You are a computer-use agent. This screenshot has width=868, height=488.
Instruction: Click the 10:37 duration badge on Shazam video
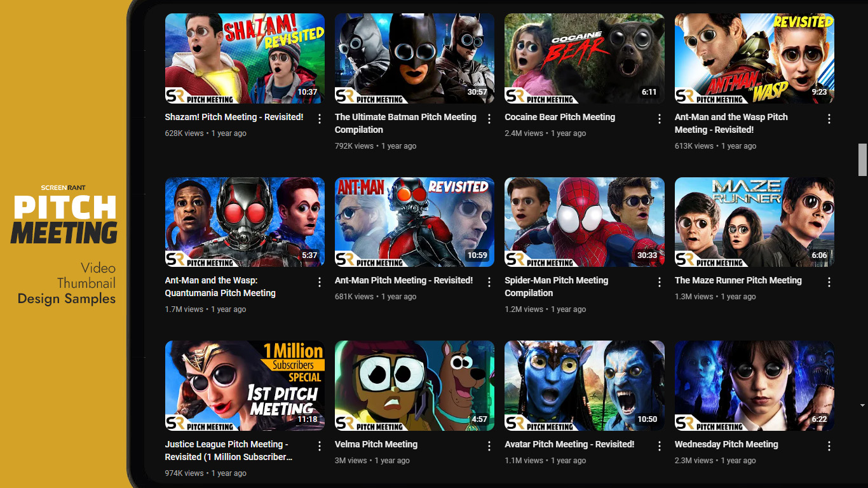click(308, 92)
